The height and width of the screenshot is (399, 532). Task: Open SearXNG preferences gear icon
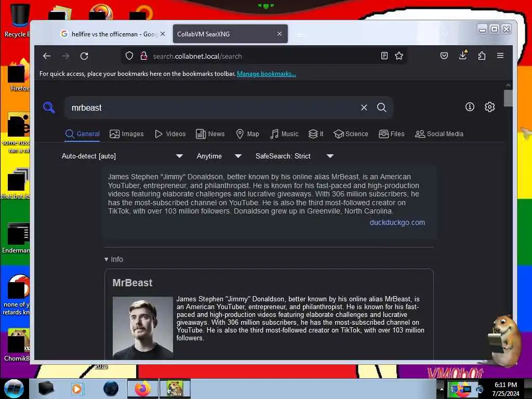click(x=489, y=107)
